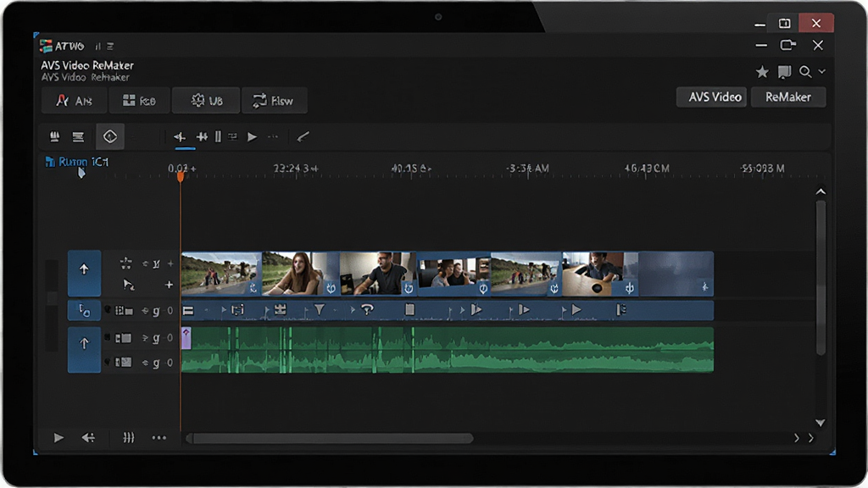Screen dimensions: 868x488
Task: Click the vertical scrollbar up arrow
Action: (821, 191)
